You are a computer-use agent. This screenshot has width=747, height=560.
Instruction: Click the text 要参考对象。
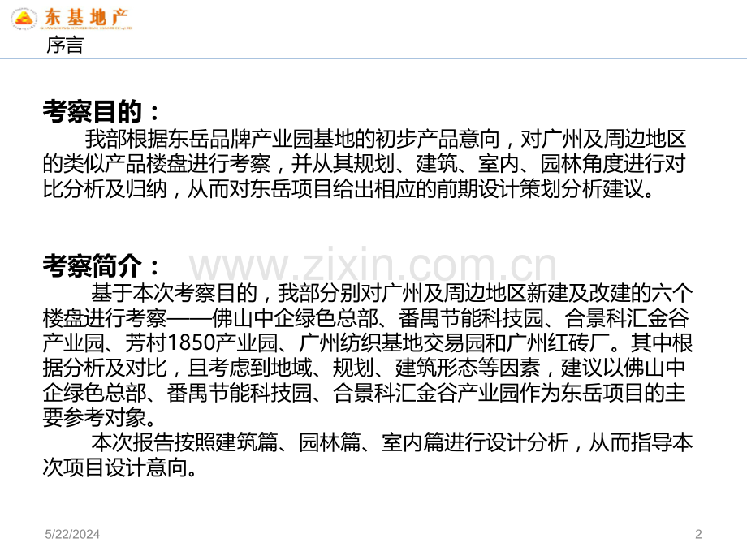(x=99, y=418)
